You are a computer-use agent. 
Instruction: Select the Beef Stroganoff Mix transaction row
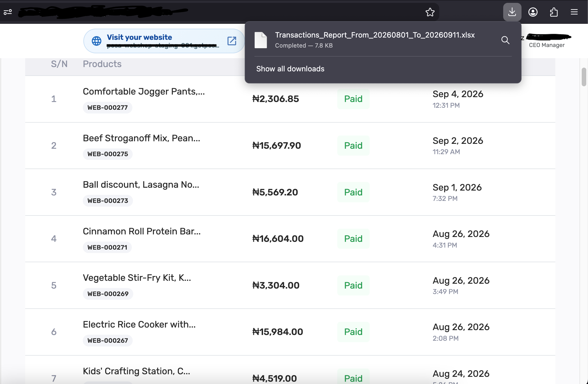point(290,146)
